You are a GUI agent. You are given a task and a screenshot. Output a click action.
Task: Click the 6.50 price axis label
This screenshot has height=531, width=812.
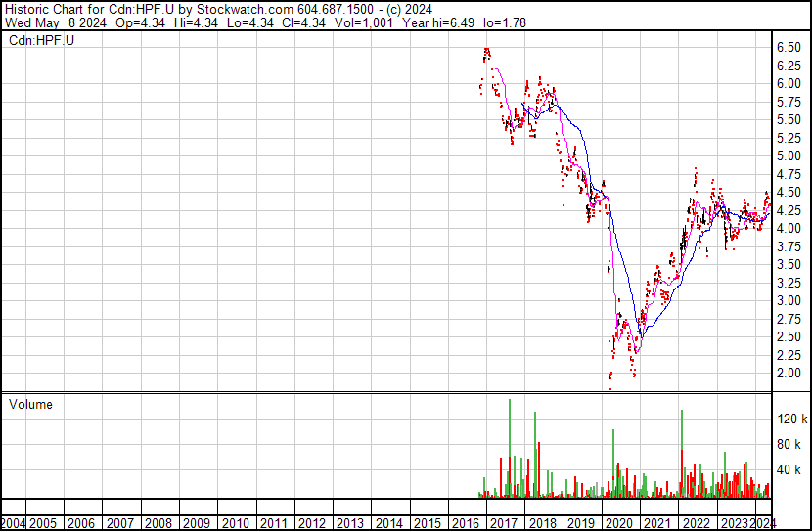789,47
